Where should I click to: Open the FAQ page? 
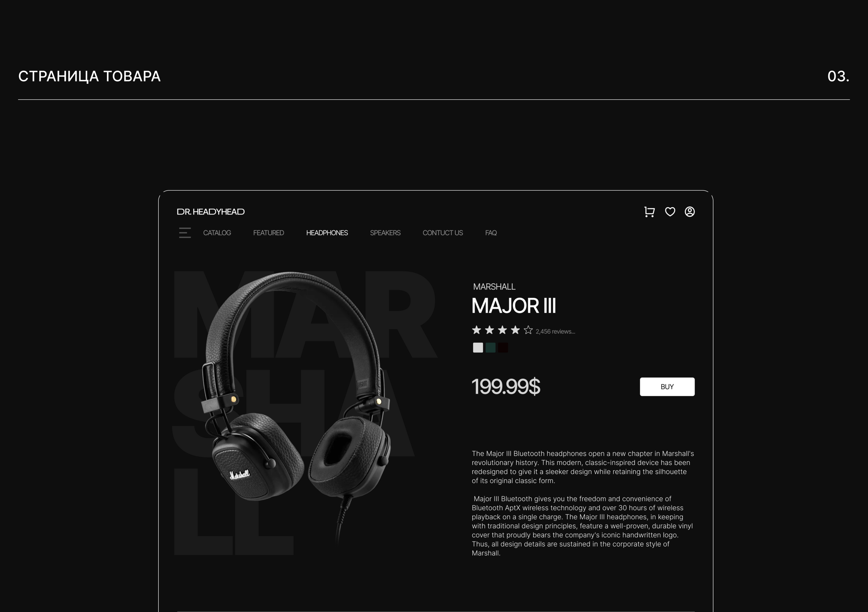(x=491, y=233)
